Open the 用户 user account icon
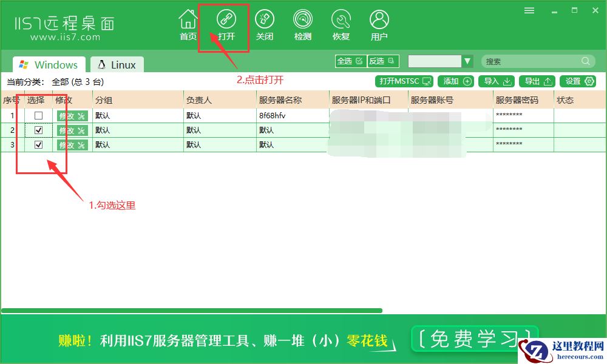Viewport: 607px width, 364px height. tap(379, 25)
